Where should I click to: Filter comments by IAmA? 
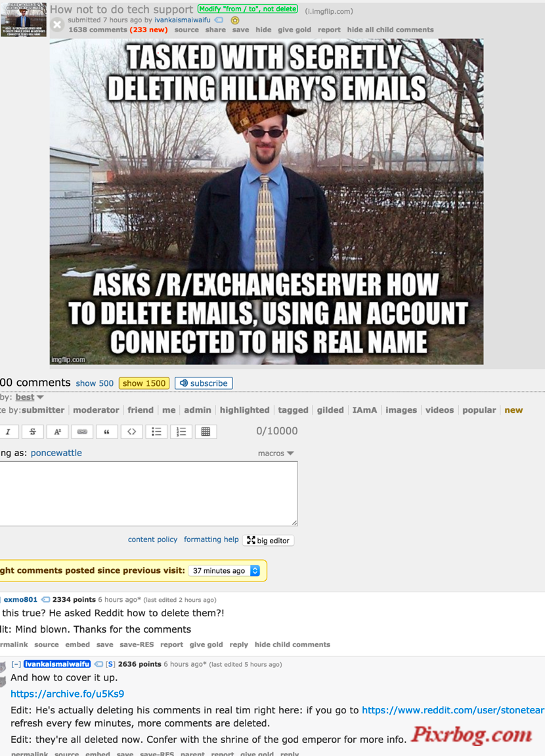(364, 410)
